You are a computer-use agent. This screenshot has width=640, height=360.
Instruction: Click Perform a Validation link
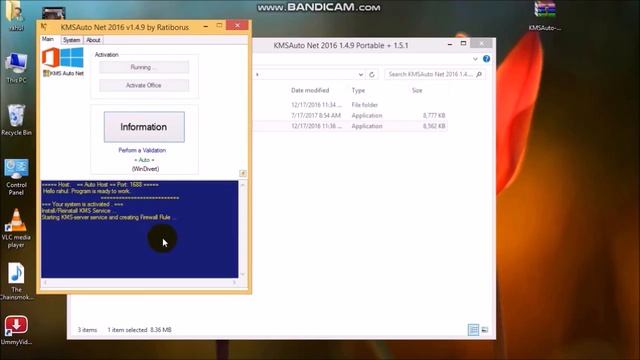coord(142,150)
